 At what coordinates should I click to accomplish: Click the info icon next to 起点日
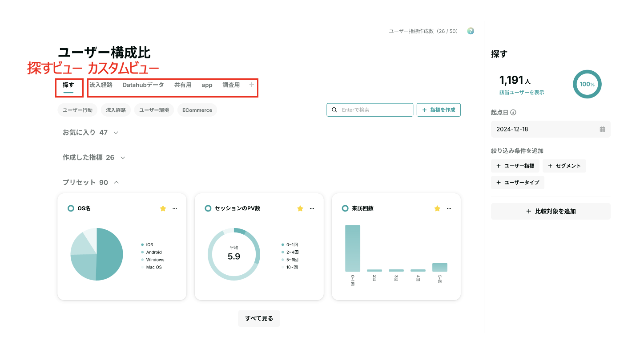point(513,113)
